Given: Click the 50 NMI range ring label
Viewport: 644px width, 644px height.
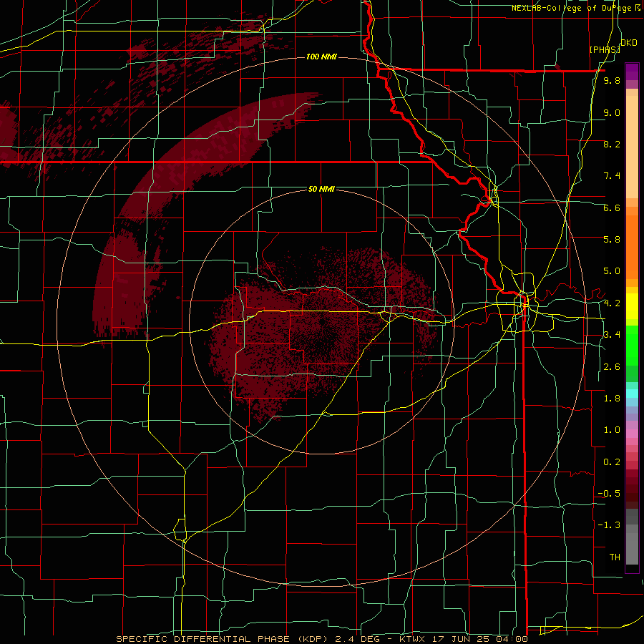Looking at the screenshot, I should 321,190.
